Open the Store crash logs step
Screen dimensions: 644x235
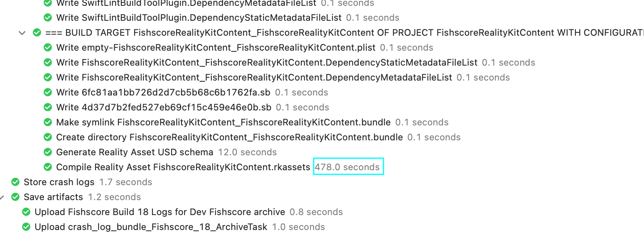[x=59, y=182]
